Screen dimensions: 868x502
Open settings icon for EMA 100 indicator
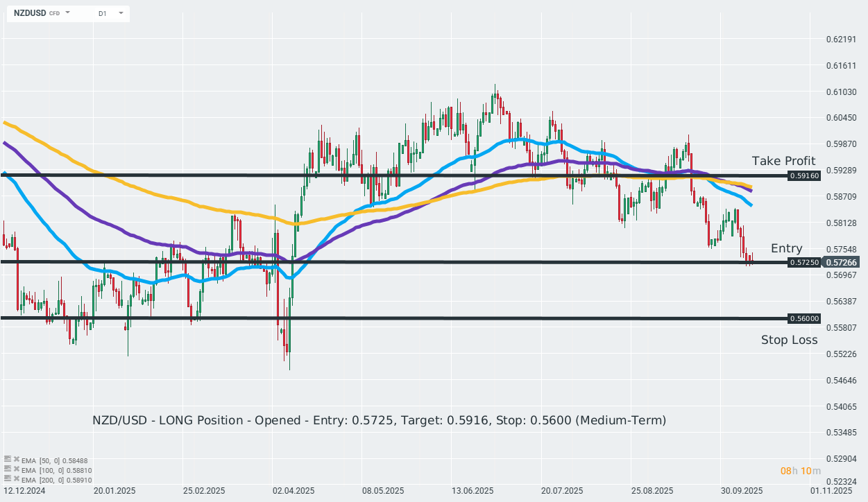(8, 469)
